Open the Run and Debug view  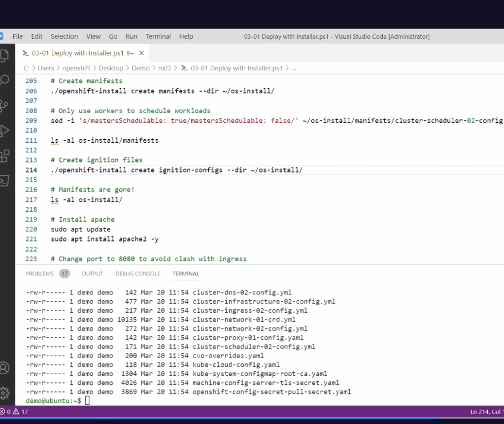[x=4, y=130]
